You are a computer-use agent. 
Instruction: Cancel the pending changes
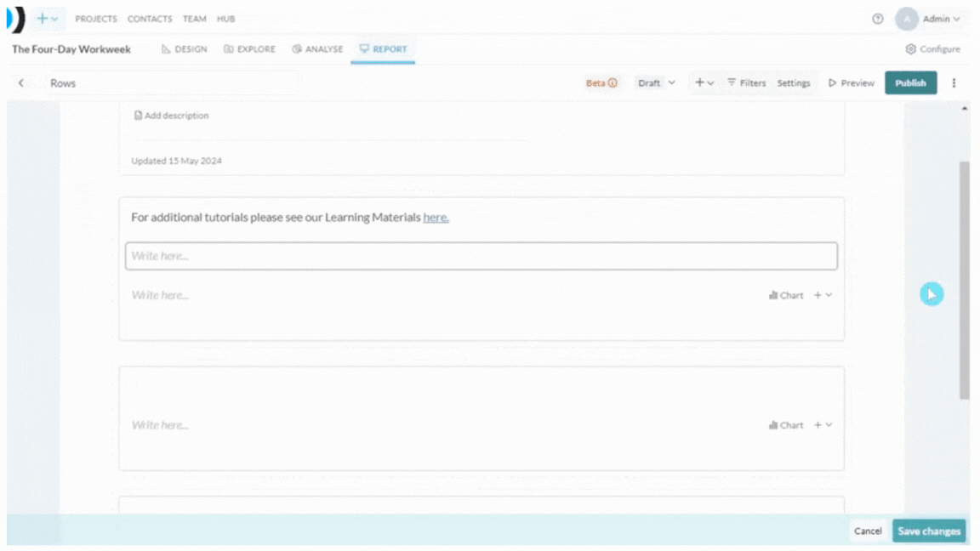point(868,531)
